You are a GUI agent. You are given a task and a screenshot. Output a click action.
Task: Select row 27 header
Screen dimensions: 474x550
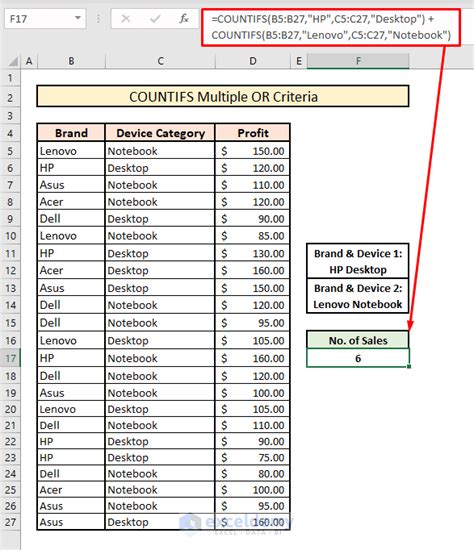click(10, 522)
